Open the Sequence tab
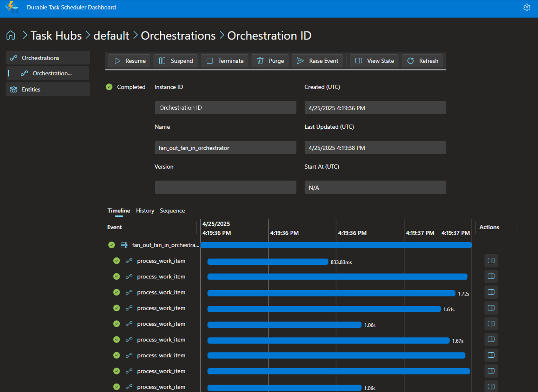Viewport: 538px width, 392px height. point(172,210)
